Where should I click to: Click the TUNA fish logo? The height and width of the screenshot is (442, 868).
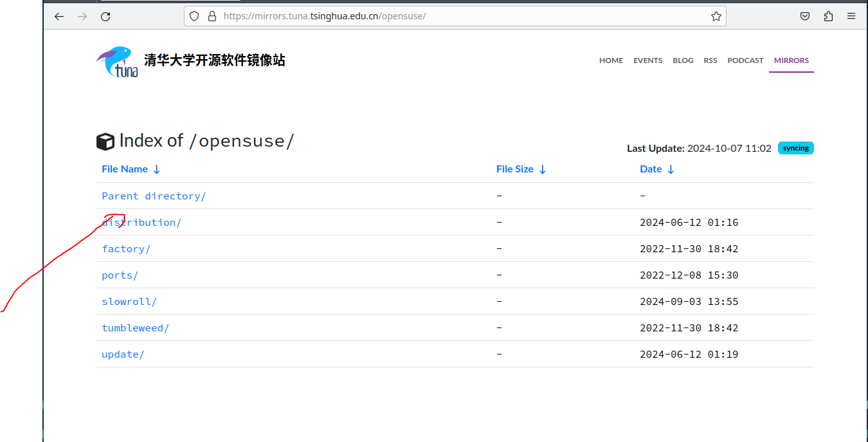(x=117, y=61)
